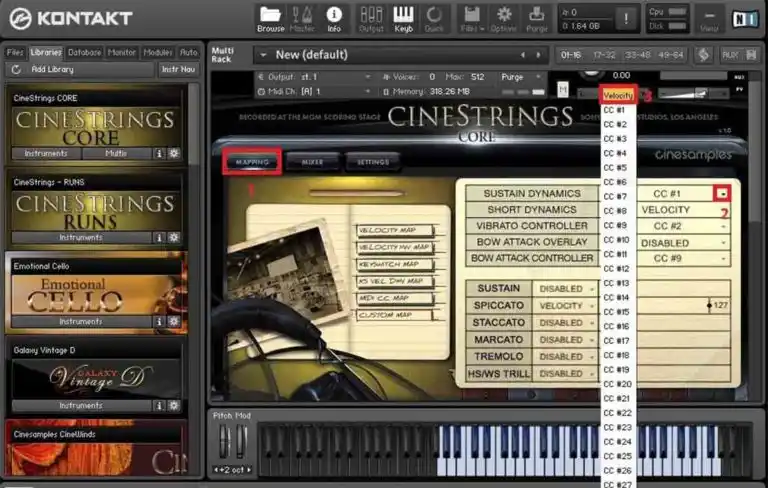Choose CC #20 from the list
Screen dimensions: 768x488
(x=617, y=384)
